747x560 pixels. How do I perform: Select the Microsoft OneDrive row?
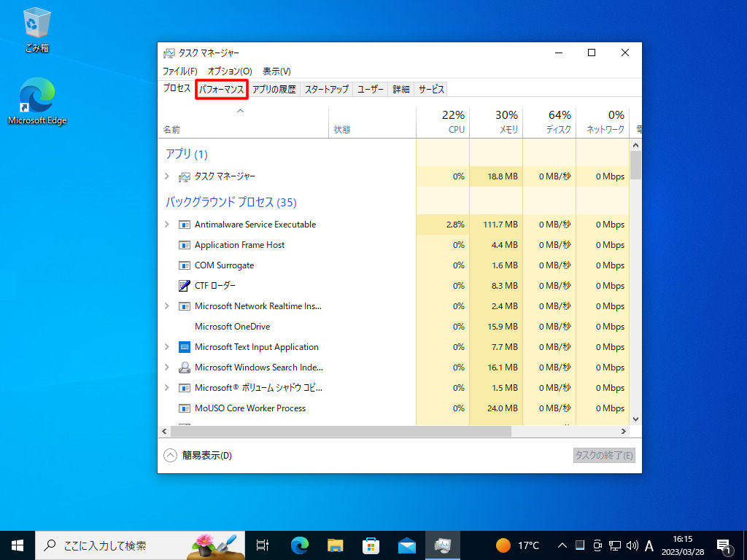[x=393, y=327]
